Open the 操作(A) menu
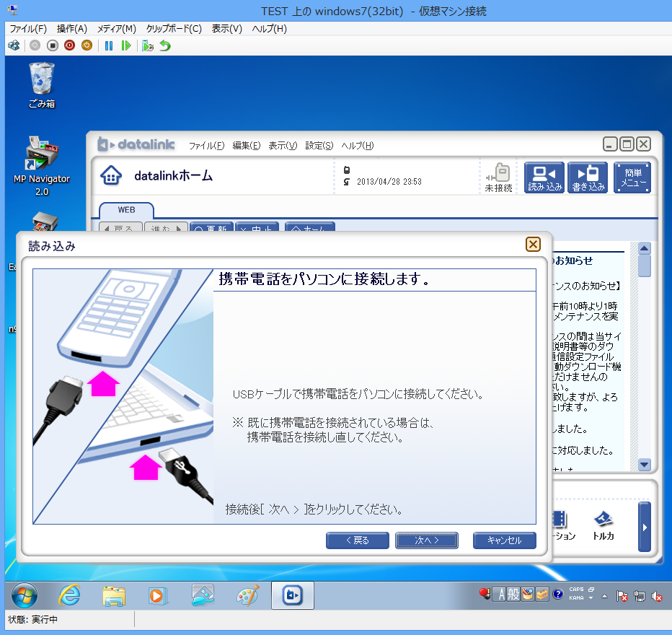This screenshot has height=635, width=672. point(72,29)
